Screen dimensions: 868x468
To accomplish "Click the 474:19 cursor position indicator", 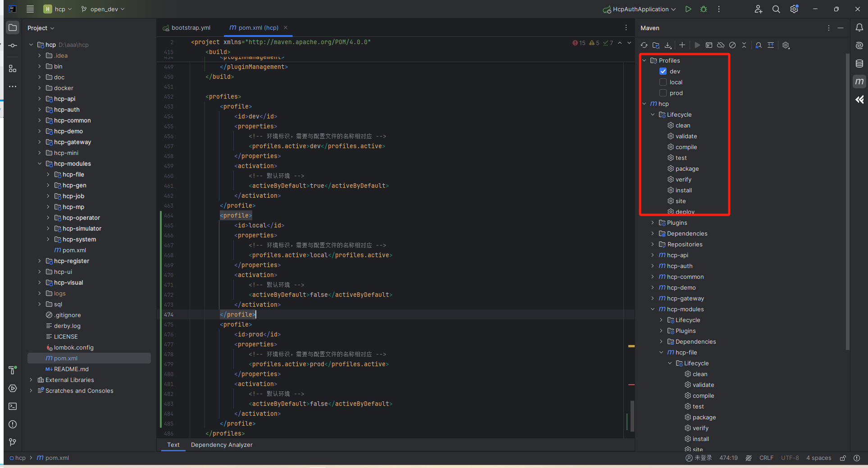I will click(728, 458).
